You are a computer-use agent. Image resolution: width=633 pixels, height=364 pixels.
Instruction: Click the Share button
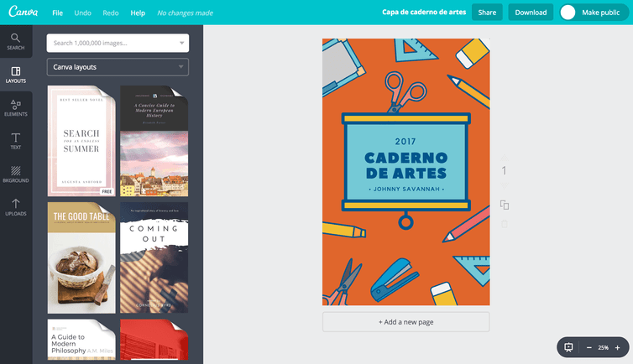coord(486,13)
